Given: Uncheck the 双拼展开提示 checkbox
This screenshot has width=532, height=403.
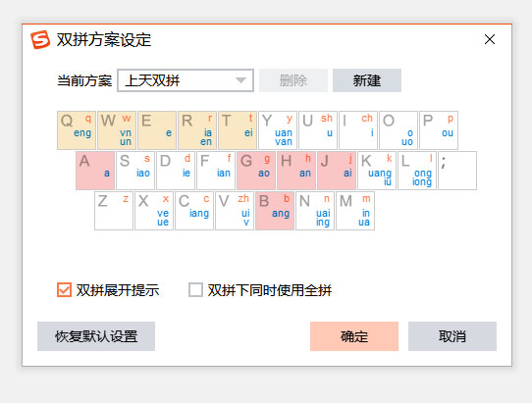Looking at the screenshot, I should click(x=64, y=290).
